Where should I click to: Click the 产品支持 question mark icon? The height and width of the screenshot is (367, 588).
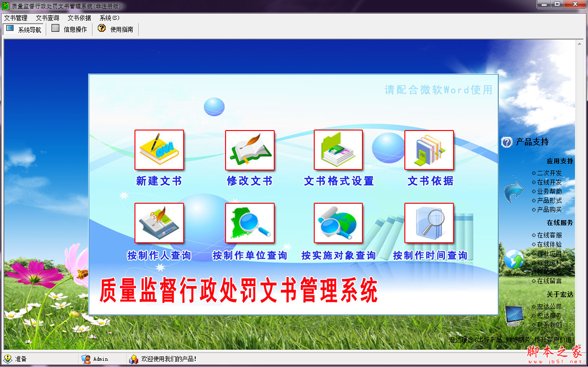pyautogui.click(x=507, y=142)
